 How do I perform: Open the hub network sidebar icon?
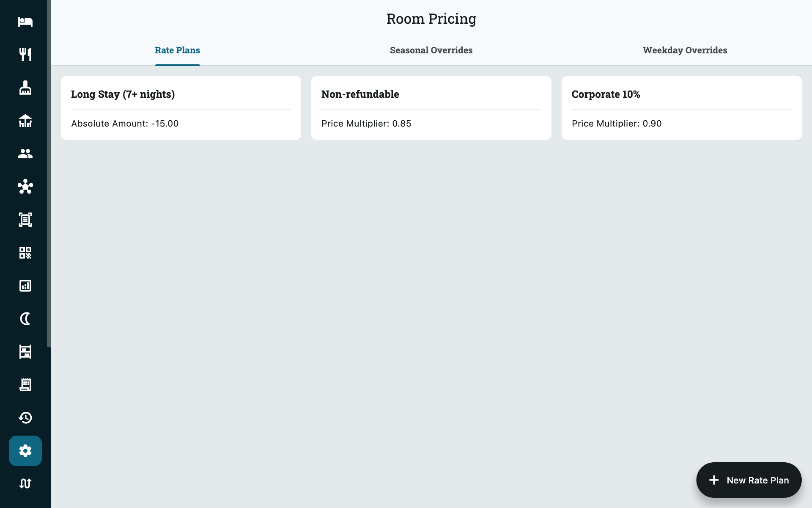[25, 187]
